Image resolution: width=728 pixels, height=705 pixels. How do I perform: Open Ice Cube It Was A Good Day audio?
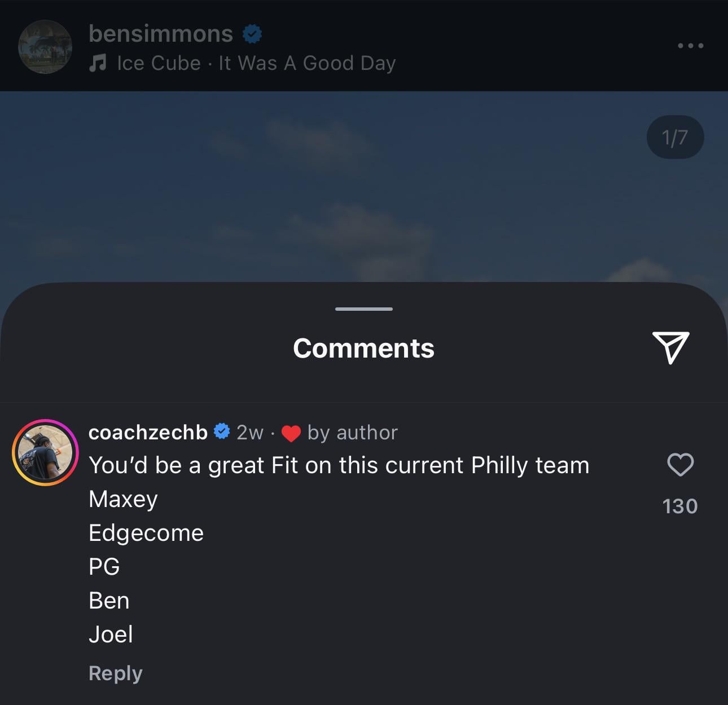point(256,63)
